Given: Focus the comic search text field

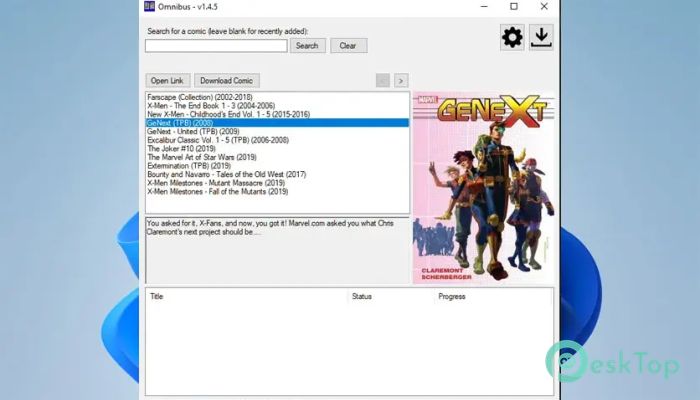Looking at the screenshot, I should click(216, 45).
